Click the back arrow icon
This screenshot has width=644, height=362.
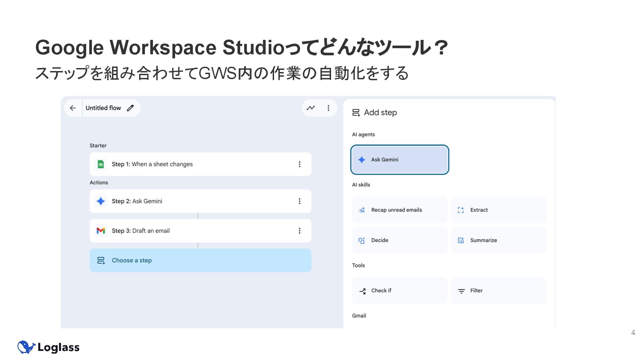click(x=73, y=108)
